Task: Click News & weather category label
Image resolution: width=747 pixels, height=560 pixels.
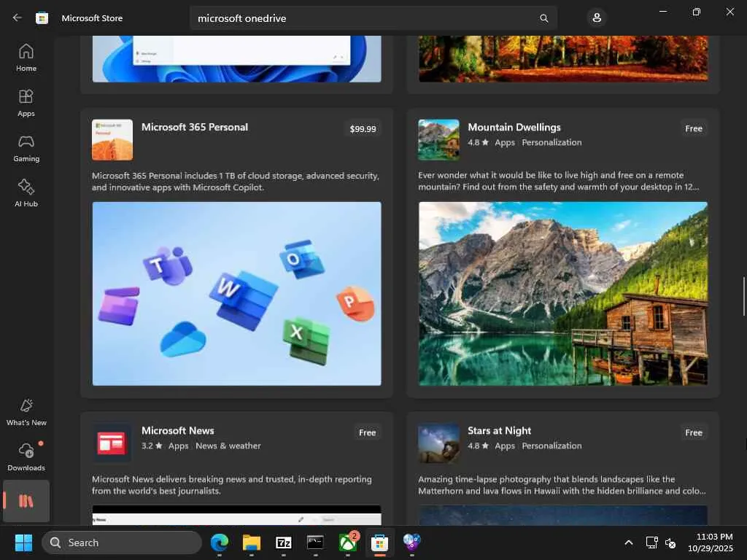Action: coord(228,446)
